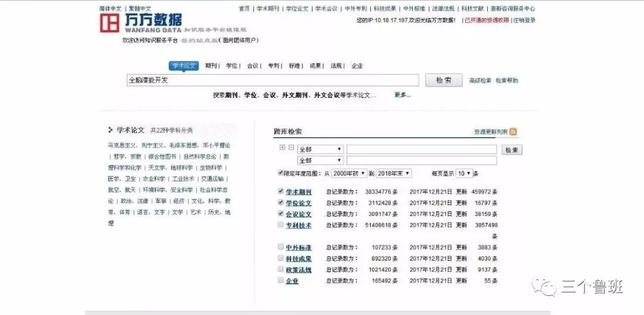644x315 pixels.
Task: Click the Wanfang Data logo
Action: click(141, 23)
